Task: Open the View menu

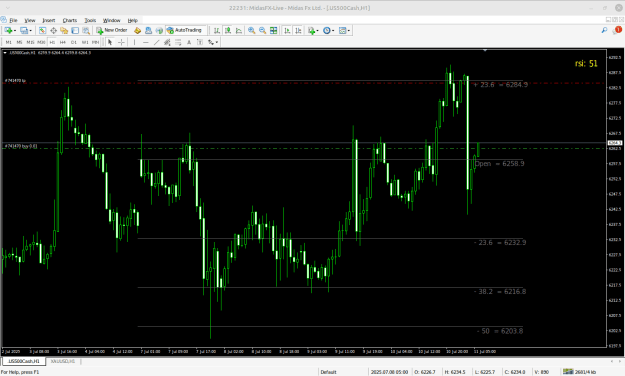Action: [30, 20]
